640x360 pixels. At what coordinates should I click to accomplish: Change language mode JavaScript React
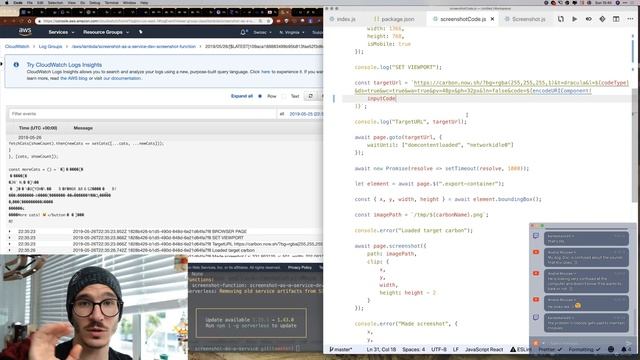(484, 349)
